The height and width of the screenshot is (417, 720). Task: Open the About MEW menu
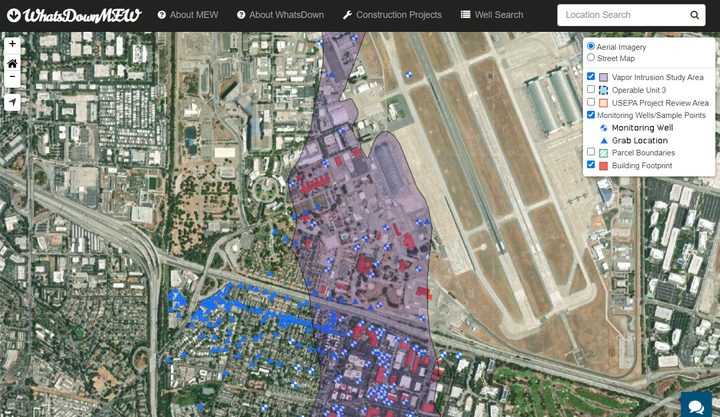click(x=188, y=15)
